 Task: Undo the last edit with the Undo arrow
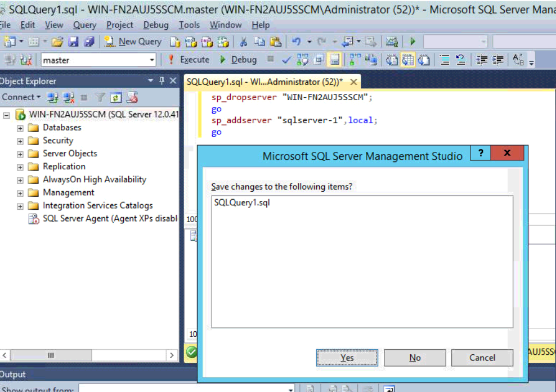click(x=297, y=42)
